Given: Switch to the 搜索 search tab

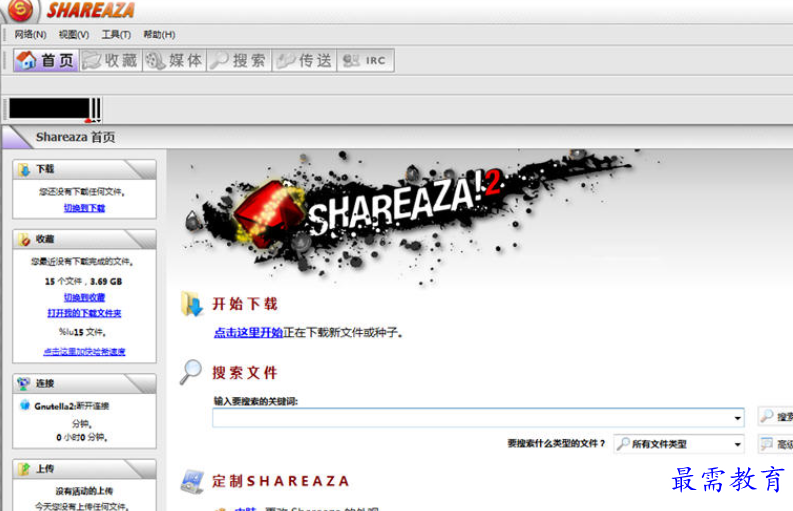Looking at the screenshot, I should [239, 60].
